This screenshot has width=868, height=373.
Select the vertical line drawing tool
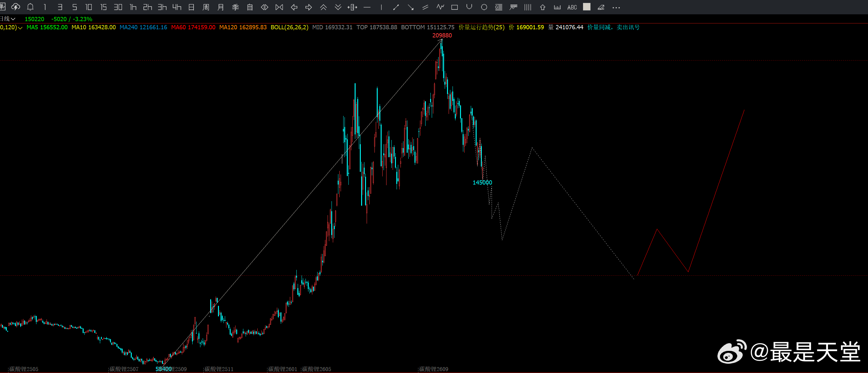click(x=381, y=7)
